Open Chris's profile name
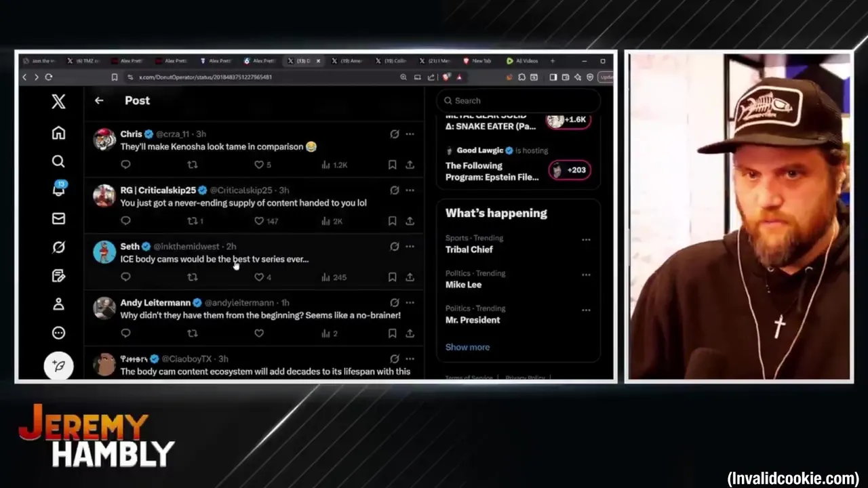Viewport: 868px width, 488px height. pos(131,134)
